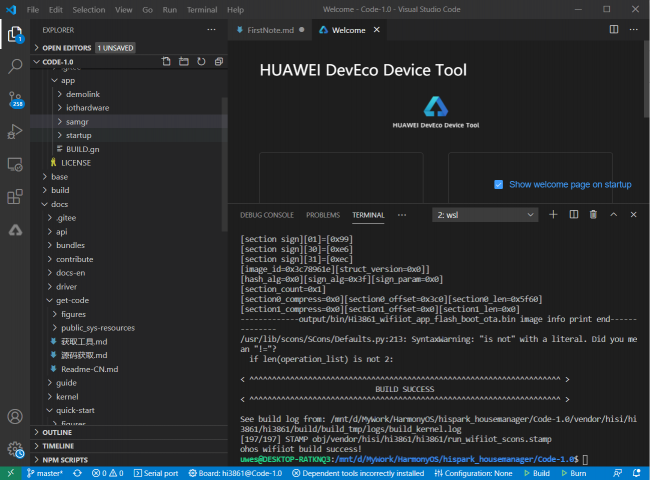650x480 pixels.
Task: Split the editor to the right
Action: tap(614, 29)
